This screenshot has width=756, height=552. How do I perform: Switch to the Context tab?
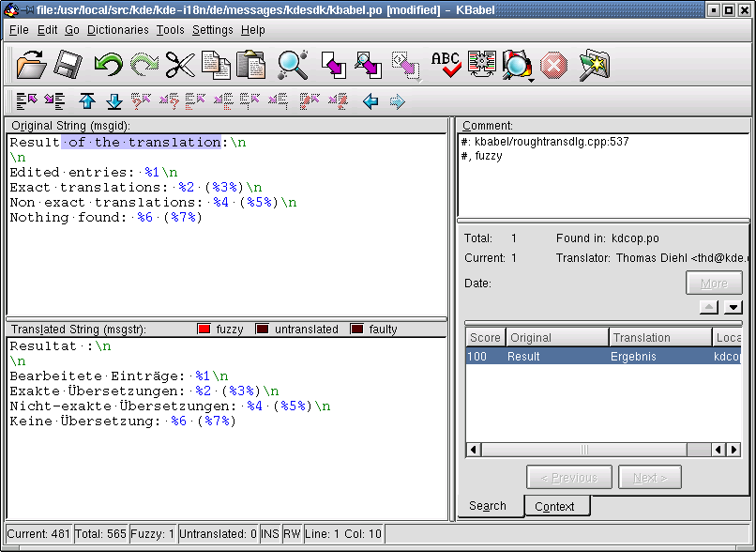coord(554,507)
